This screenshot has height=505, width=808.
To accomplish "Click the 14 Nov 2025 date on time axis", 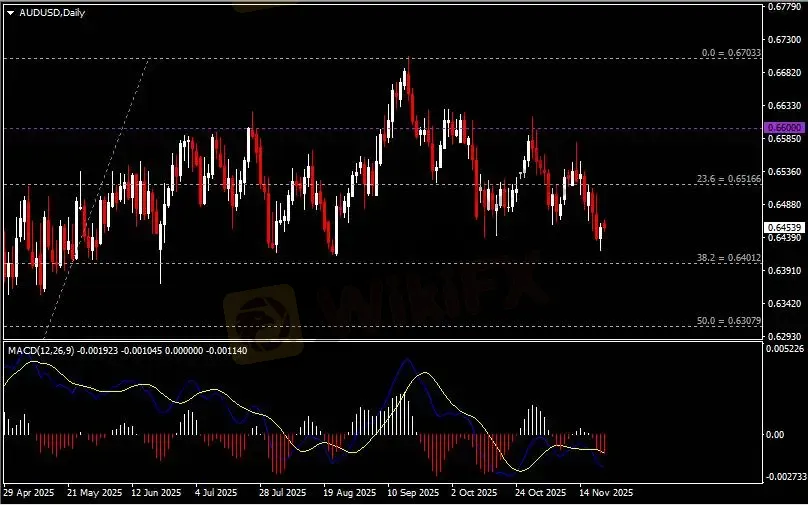I will click(608, 493).
